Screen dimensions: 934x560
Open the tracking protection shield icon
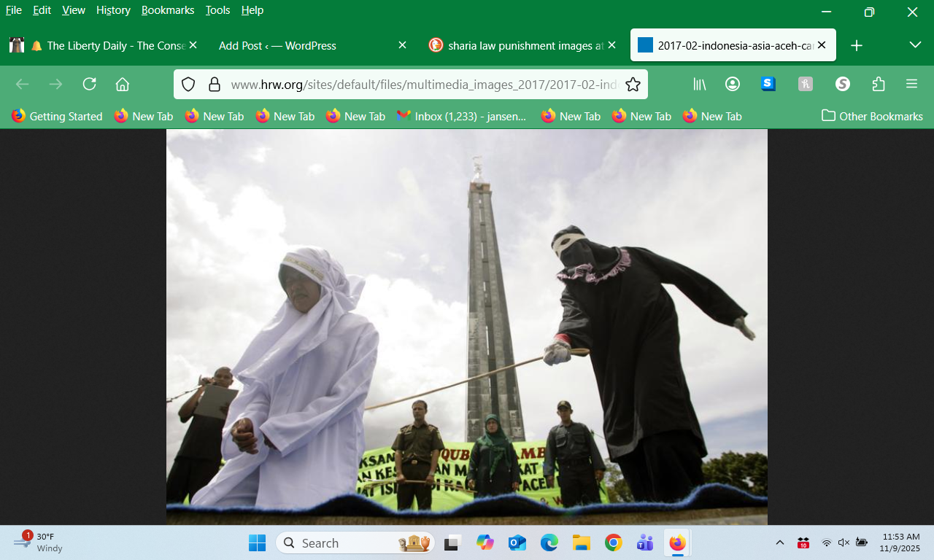(188, 85)
